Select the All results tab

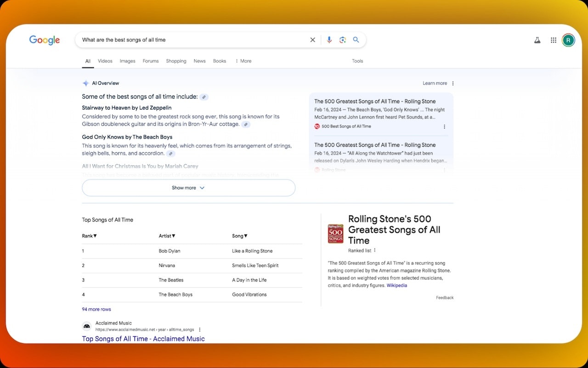(88, 61)
